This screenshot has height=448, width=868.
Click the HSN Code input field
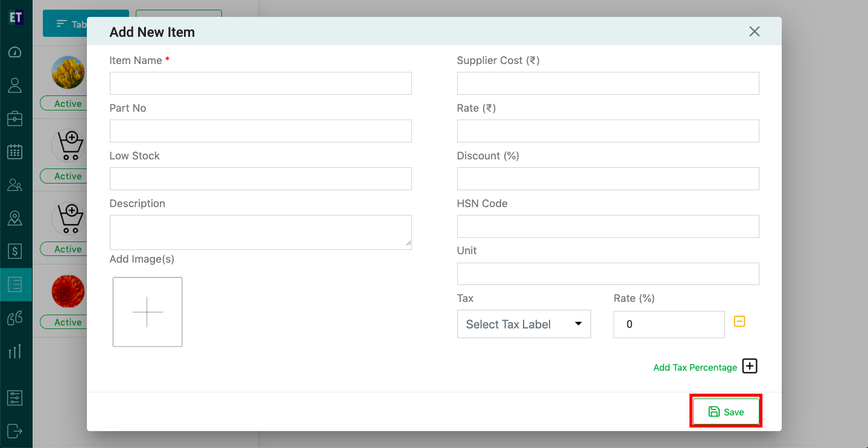point(608,226)
